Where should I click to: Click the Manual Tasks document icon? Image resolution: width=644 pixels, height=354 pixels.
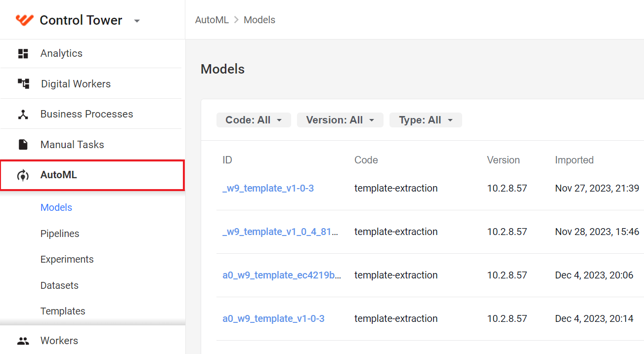pyautogui.click(x=23, y=145)
